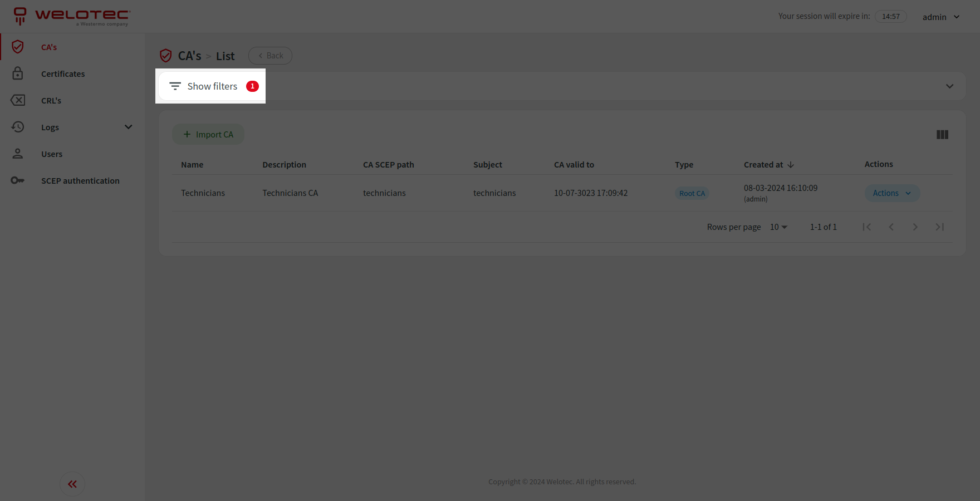Open the column selector icon above the table
980x501 pixels.
point(942,134)
